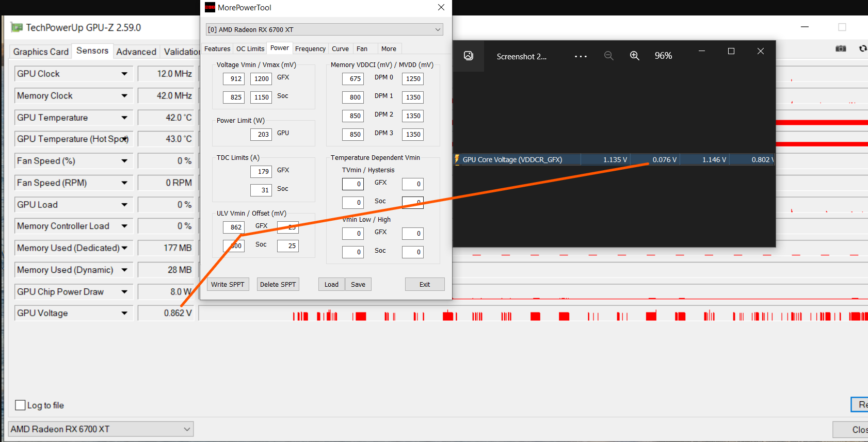Viewport: 868px width, 442px height.
Task: Open the Memory Clock sensor dropdown
Action: click(124, 96)
